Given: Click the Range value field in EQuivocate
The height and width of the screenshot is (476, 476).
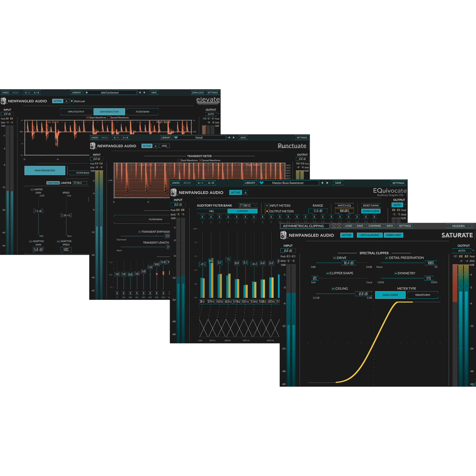Looking at the screenshot, I should (318, 211).
